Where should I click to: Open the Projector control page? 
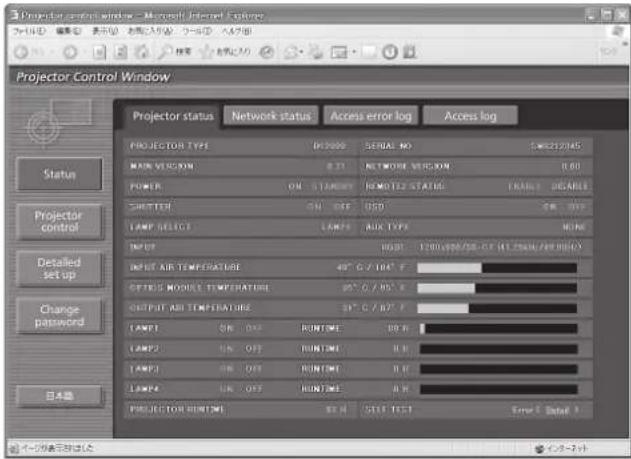(x=60, y=222)
